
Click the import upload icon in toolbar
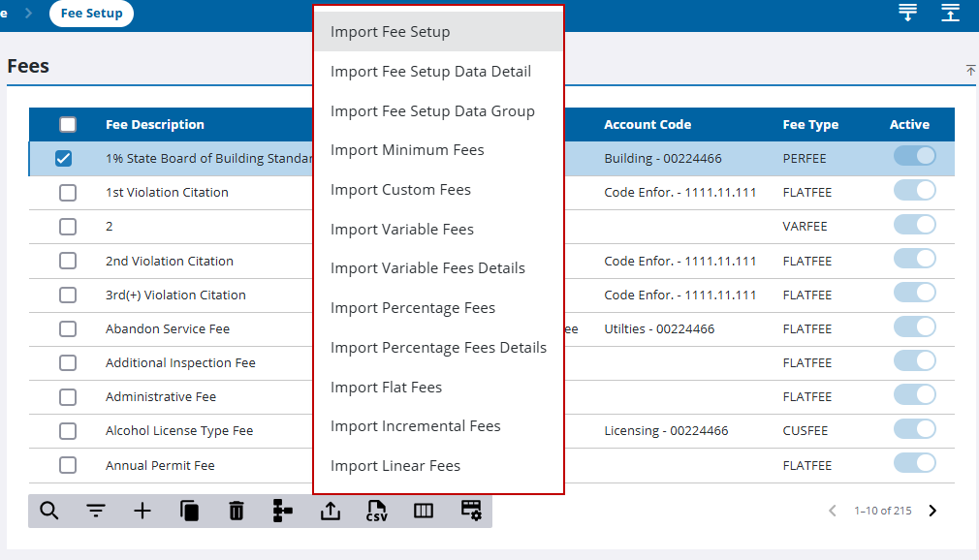pos(331,511)
